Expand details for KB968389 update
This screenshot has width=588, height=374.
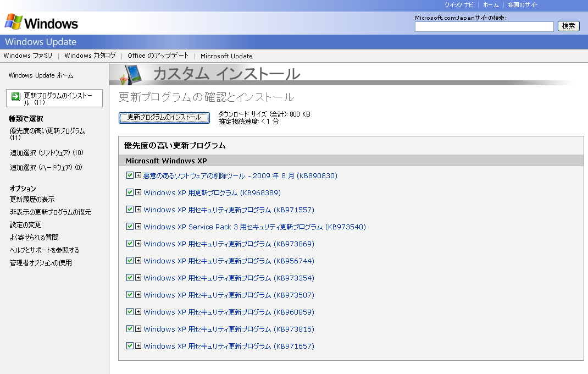[138, 193]
